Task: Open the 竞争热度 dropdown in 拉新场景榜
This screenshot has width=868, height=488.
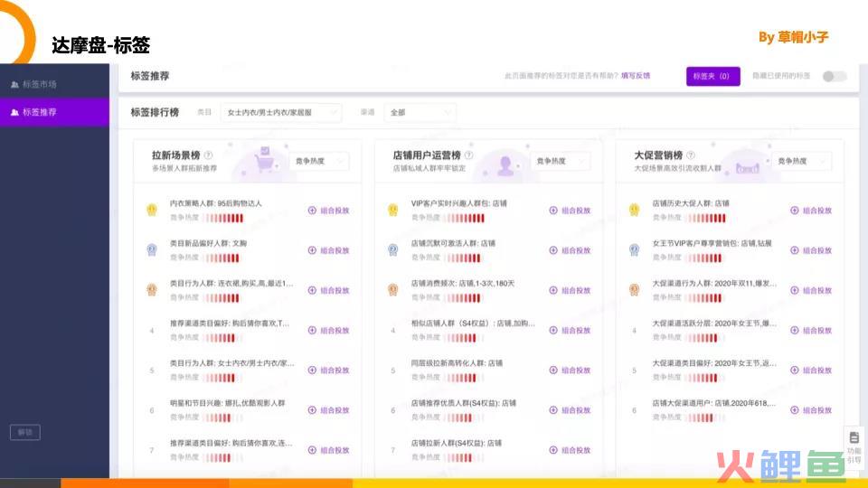Action: coord(319,161)
